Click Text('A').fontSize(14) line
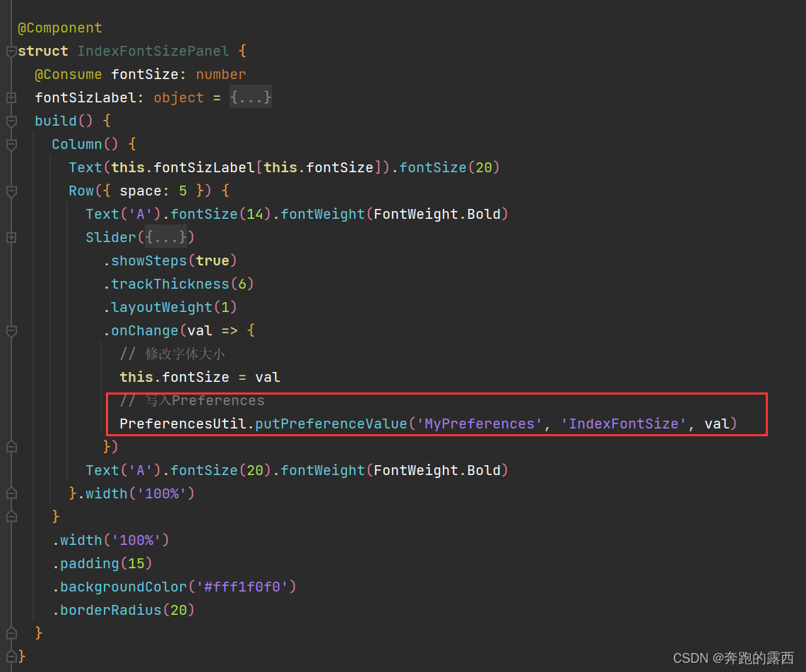Image resolution: width=806 pixels, height=672 pixels. pyautogui.click(x=297, y=215)
